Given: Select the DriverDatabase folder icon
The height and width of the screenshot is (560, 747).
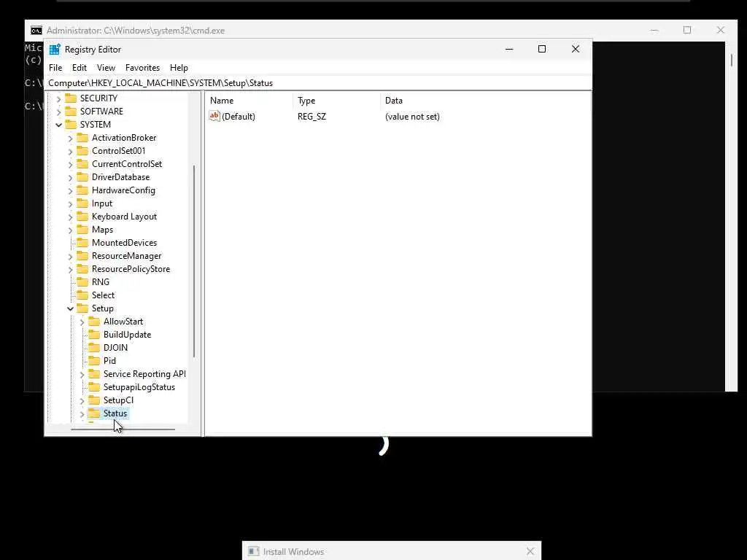Looking at the screenshot, I should click(x=83, y=176).
